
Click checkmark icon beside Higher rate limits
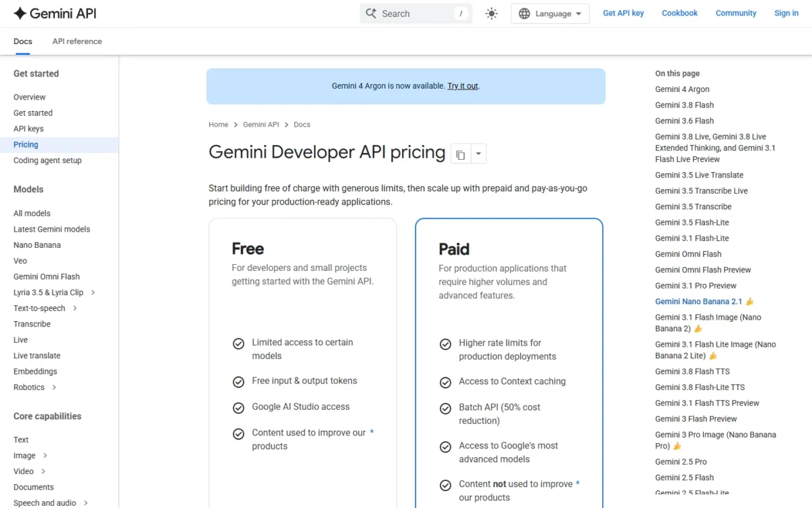445,344
